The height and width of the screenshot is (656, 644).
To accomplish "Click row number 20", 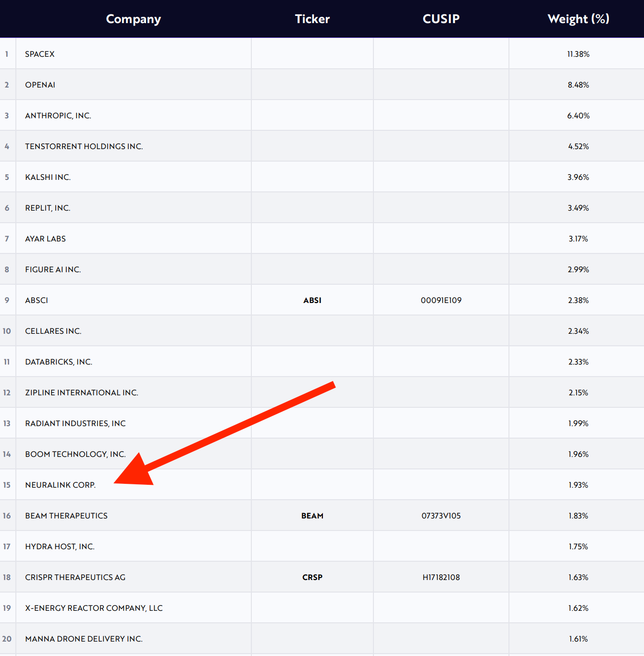I will tap(7, 639).
